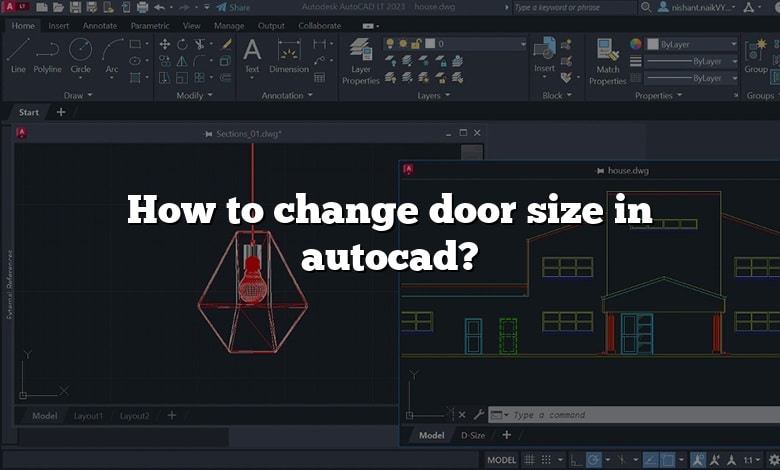
Task: Activate the Rotate tool
Action: pyautogui.click(x=182, y=44)
